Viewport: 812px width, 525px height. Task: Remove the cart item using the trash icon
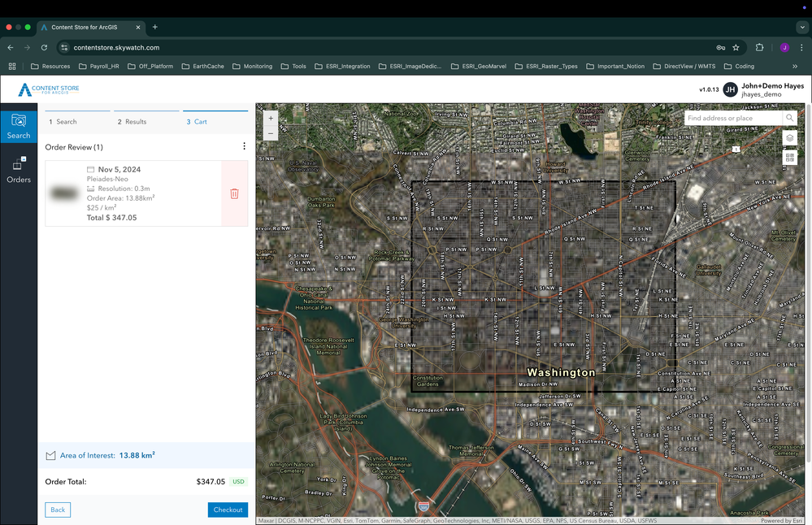[234, 193]
